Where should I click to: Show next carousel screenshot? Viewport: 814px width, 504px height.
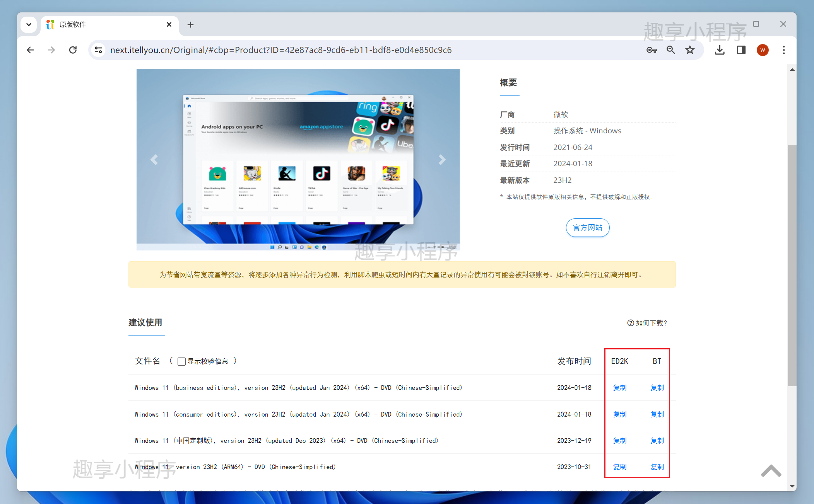click(442, 160)
